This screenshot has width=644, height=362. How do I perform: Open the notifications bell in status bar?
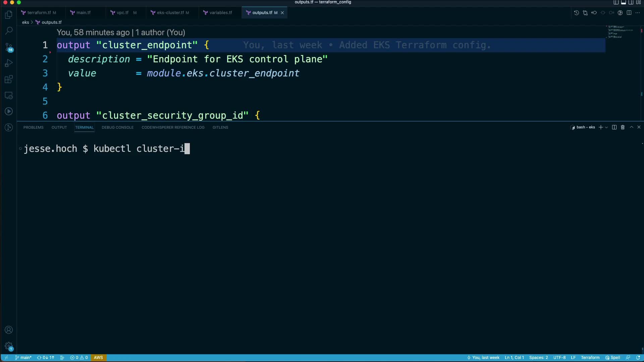pyautogui.click(x=638, y=358)
